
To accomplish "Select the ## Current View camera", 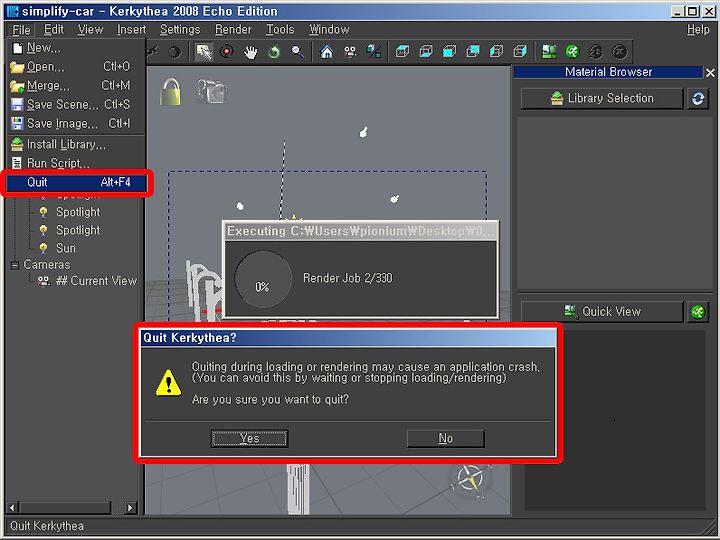I will coord(96,281).
